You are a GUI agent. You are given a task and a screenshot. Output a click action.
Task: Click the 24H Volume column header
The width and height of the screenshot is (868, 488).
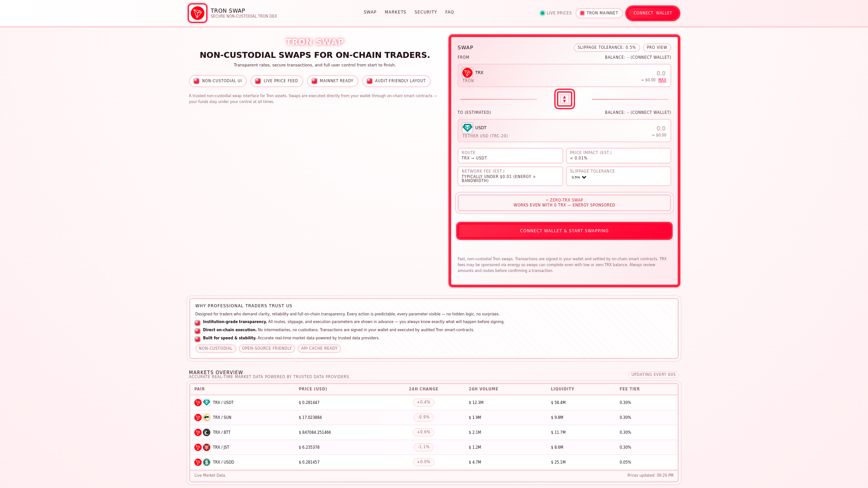point(483,389)
